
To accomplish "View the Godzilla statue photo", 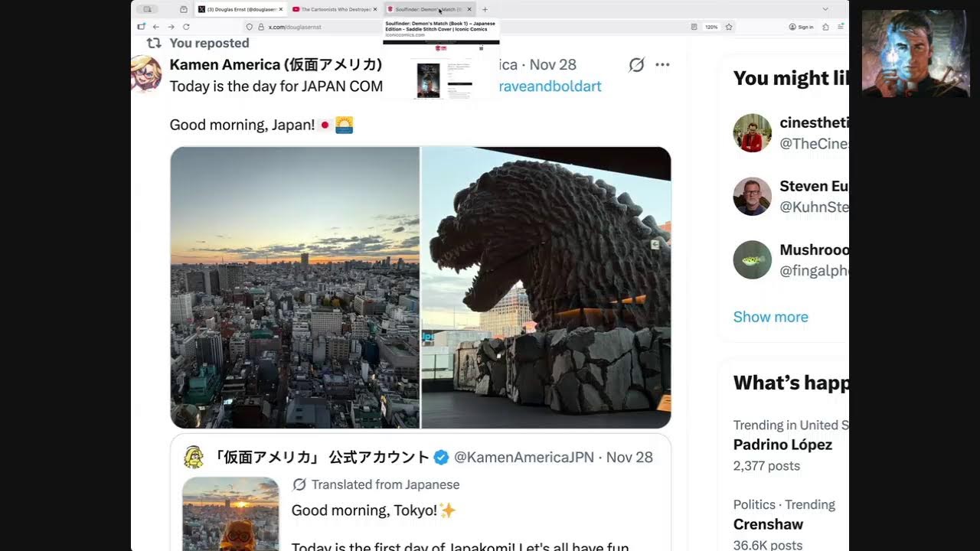I will click(x=546, y=288).
